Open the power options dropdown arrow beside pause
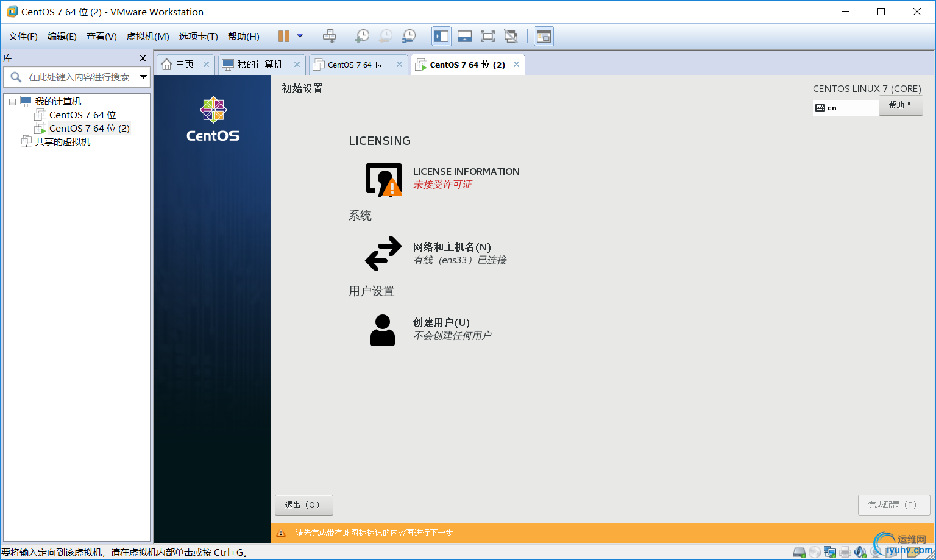Viewport: 936px width, 560px height. click(x=300, y=37)
